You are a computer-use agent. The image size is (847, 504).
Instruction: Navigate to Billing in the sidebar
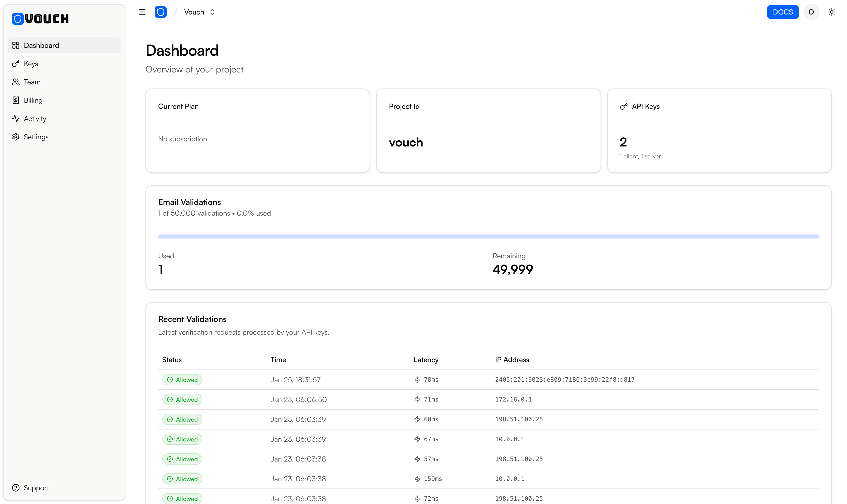[33, 100]
